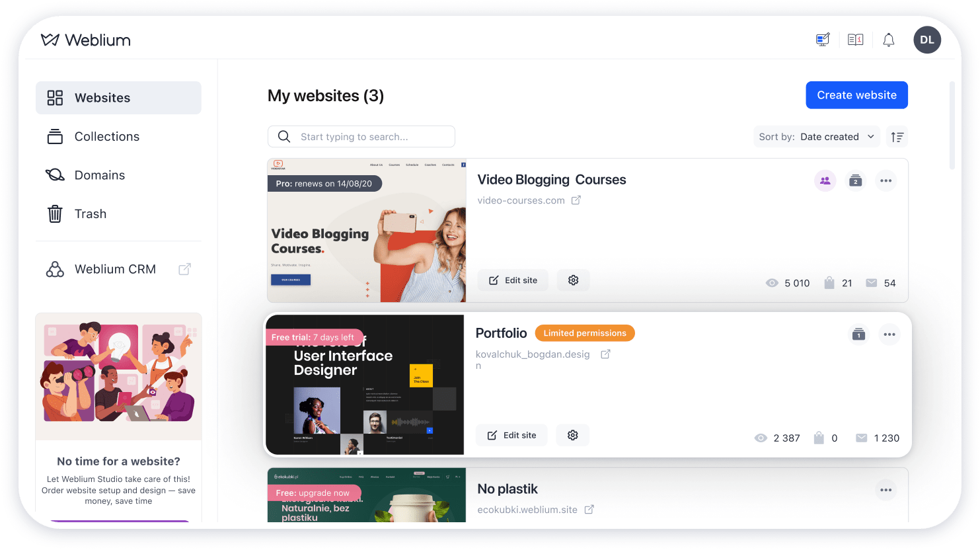This screenshot has height=550, width=980.
Task: Click Limited permissions badge
Action: click(x=585, y=333)
